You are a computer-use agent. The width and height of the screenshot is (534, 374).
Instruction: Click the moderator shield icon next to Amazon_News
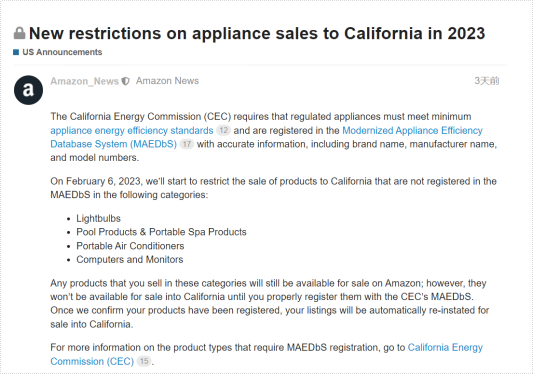click(126, 81)
